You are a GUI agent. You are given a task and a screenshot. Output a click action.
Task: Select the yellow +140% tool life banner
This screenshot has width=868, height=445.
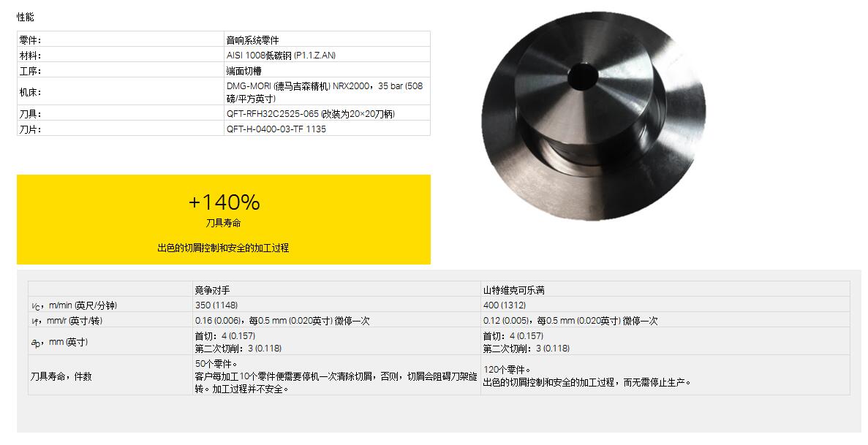pyautogui.click(x=224, y=220)
